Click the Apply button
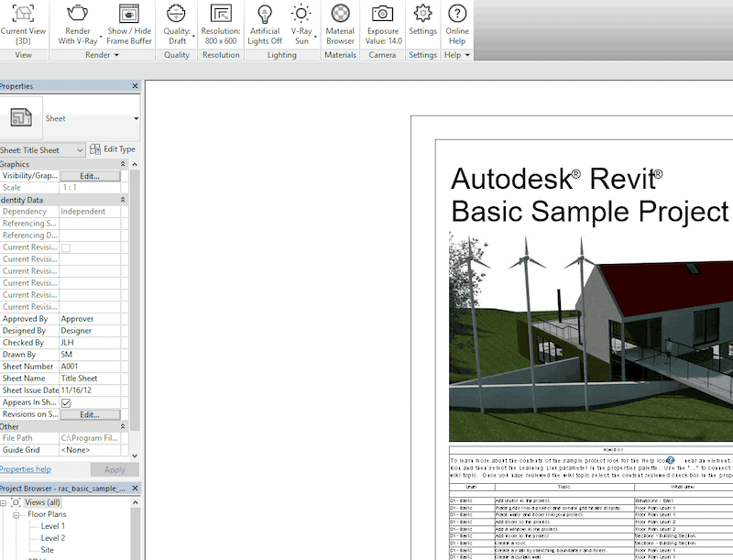 tap(115, 470)
